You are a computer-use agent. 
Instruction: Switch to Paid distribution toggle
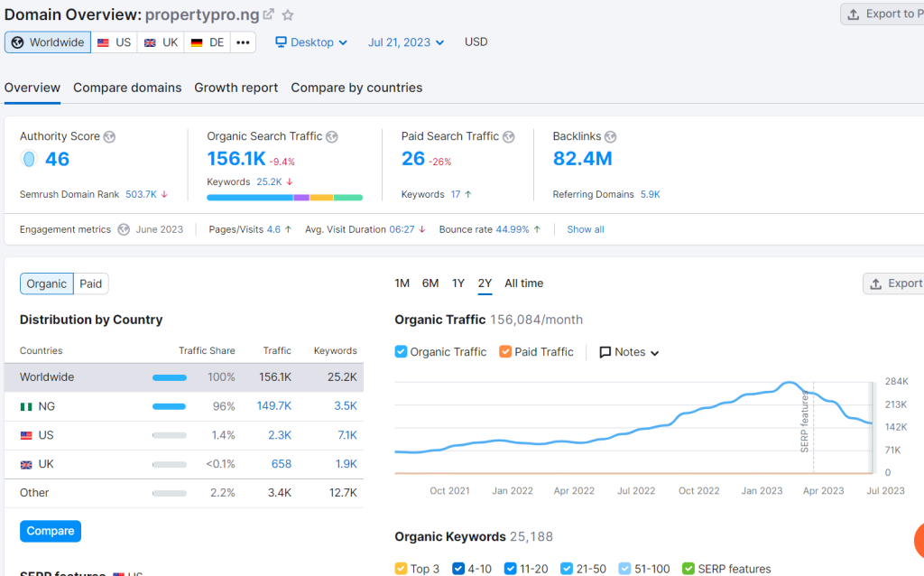point(91,283)
